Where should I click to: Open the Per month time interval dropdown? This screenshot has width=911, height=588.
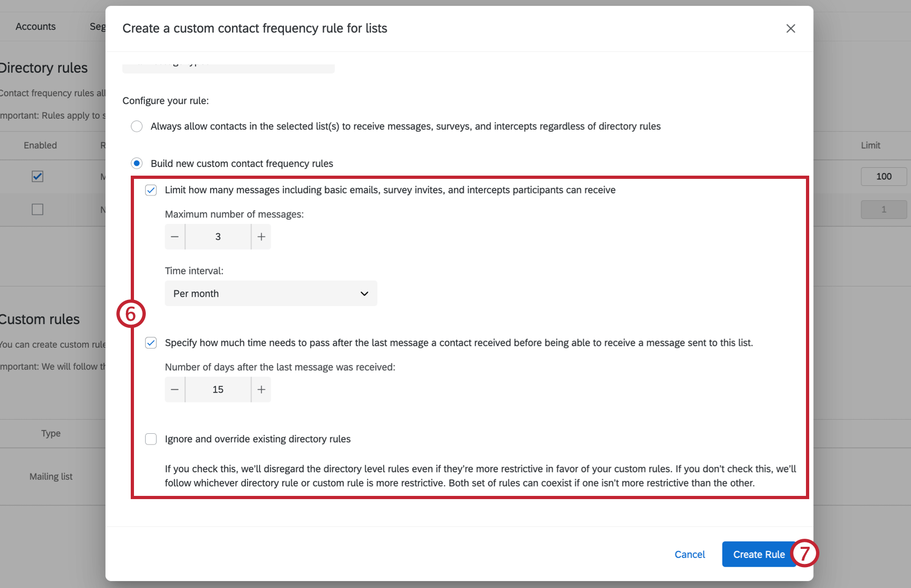(271, 293)
